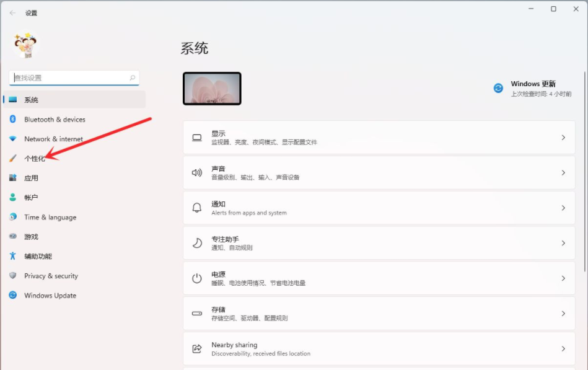Expand the 专注助手 row chevron
Screen dimensions: 588x370
(563, 243)
